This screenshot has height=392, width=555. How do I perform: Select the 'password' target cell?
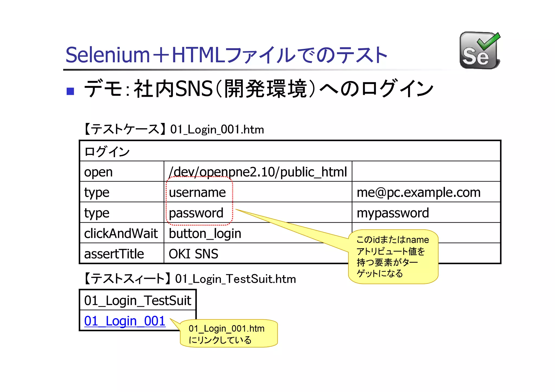click(258, 212)
